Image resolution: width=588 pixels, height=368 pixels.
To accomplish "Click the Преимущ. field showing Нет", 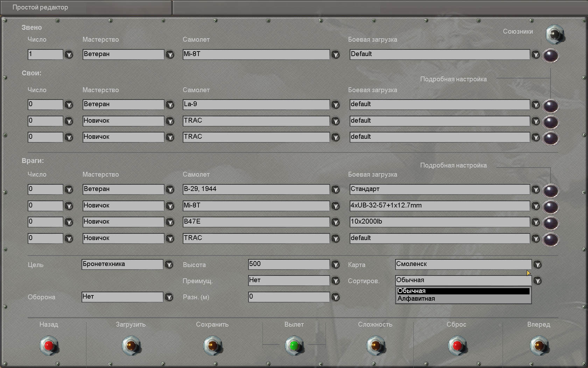I will [x=289, y=280].
